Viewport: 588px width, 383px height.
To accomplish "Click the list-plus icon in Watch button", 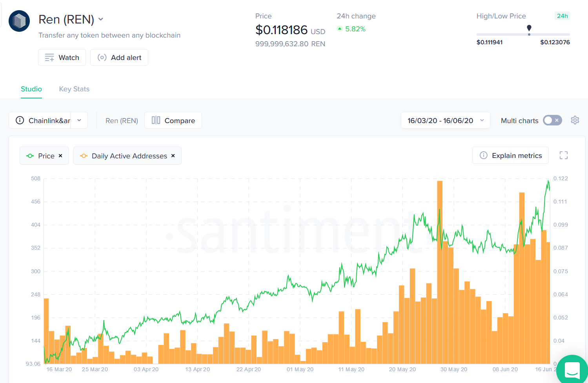I will coord(49,58).
